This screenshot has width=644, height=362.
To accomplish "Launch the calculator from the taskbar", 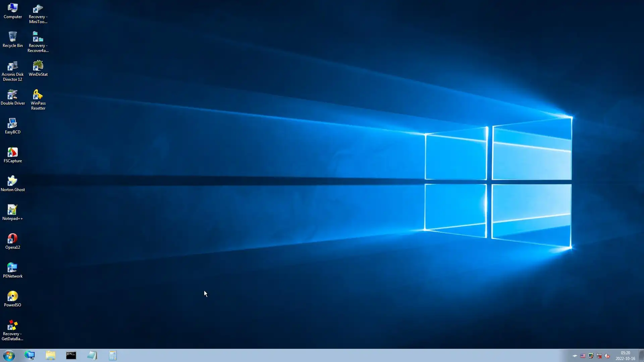I will (x=113, y=355).
